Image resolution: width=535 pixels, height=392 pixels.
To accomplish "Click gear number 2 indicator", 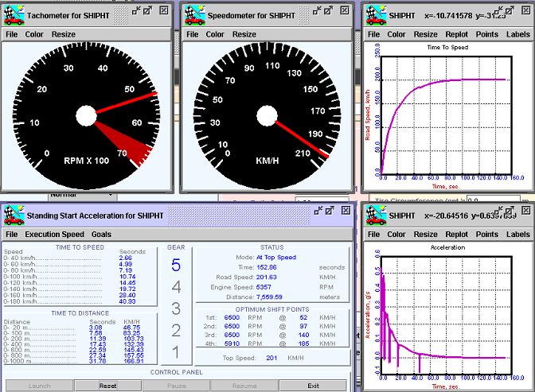I will click(176, 330).
